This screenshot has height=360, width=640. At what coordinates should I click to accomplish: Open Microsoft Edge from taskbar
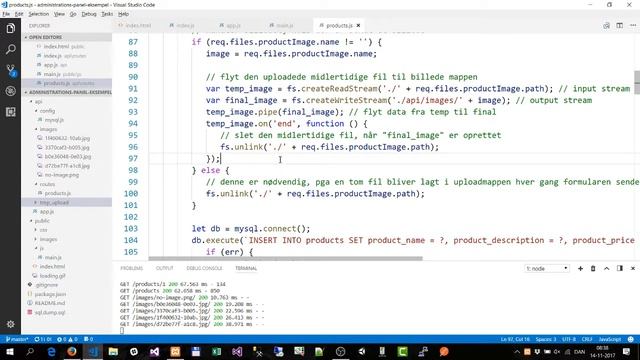[51, 351]
